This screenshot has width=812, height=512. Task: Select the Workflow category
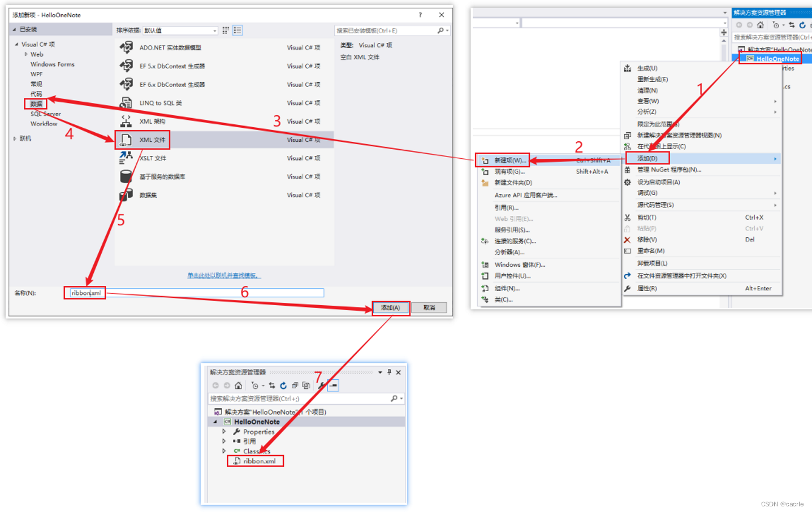[x=44, y=124]
